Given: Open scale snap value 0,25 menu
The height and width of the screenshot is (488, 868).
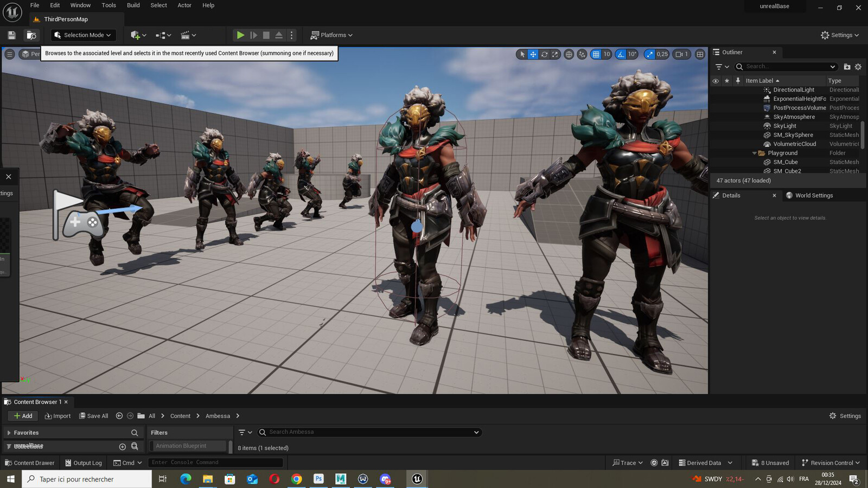Looking at the screenshot, I should point(662,54).
